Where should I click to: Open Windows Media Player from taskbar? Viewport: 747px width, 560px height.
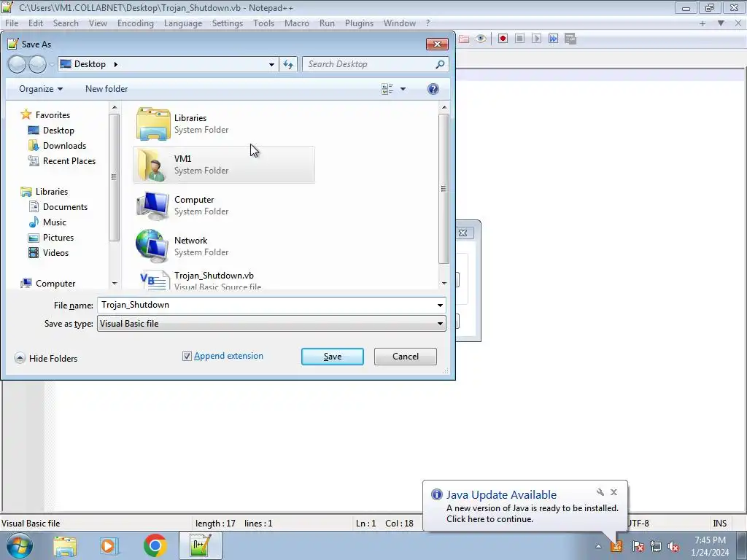pyautogui.click(x=109, y=545)
